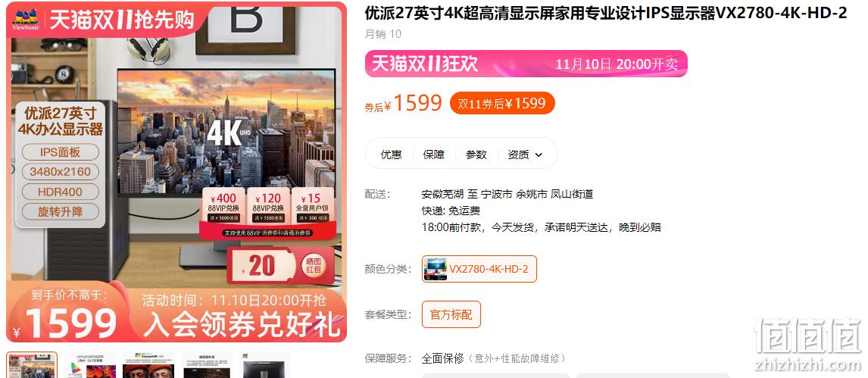Click the 4K UHD badge on the monitor image
The height and width of the screenshot is (378, 868).
coord(227,133)
